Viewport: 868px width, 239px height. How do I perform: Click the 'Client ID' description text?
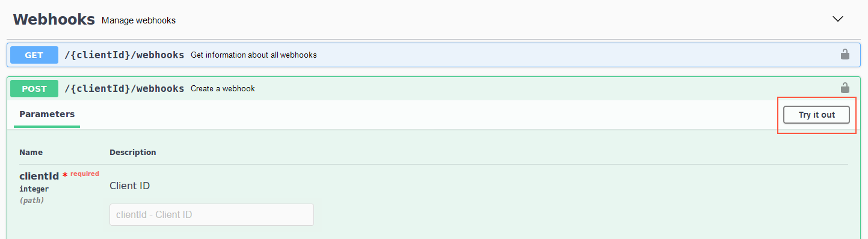(x=130, y=186)
